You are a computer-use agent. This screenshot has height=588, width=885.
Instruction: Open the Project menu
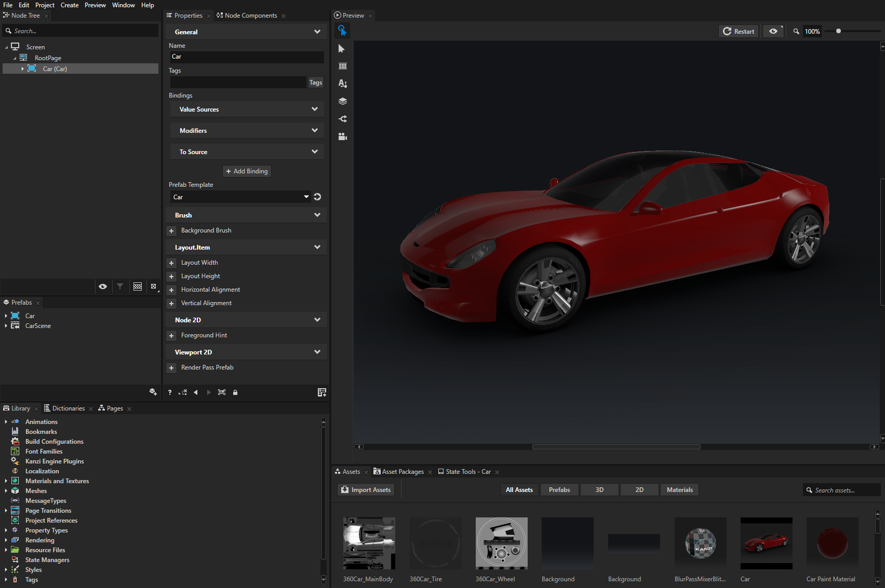[x=45, y=5]
